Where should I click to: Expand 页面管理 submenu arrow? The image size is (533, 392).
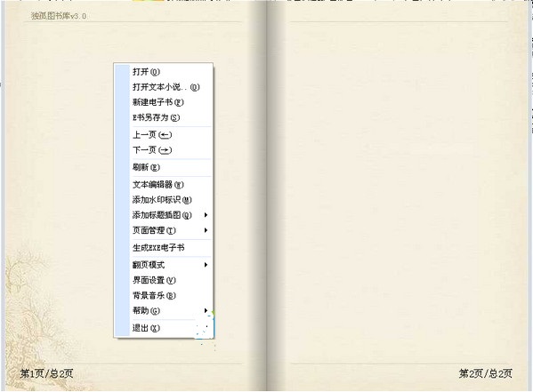tap(206, 230)
